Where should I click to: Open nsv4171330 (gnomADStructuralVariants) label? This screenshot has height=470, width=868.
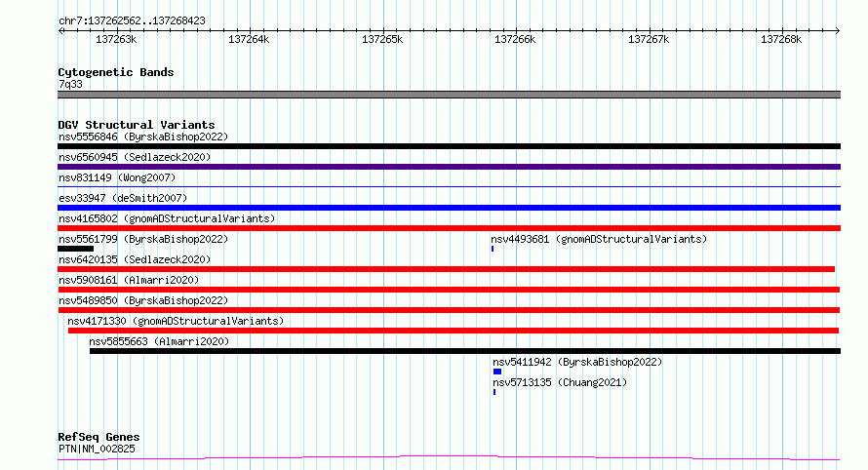[176, 321]
